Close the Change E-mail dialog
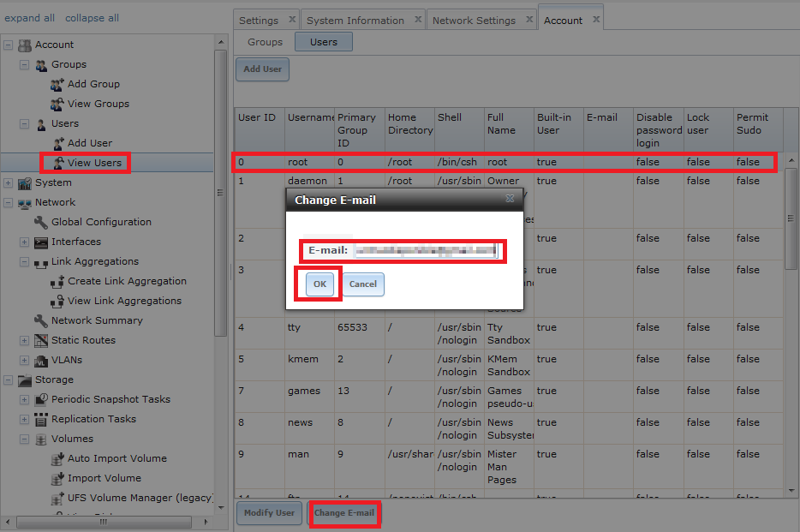This screenshot has height=532, width=800. (510, 199)
